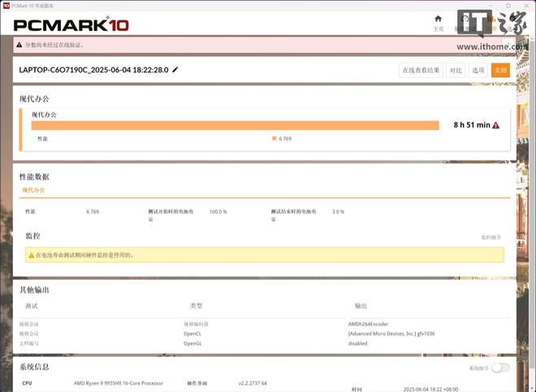Click the [Advanced Micro Devices, Inc.] gfx1036 entry
This screenshot has height=392, width=536.
click(391, 334)
